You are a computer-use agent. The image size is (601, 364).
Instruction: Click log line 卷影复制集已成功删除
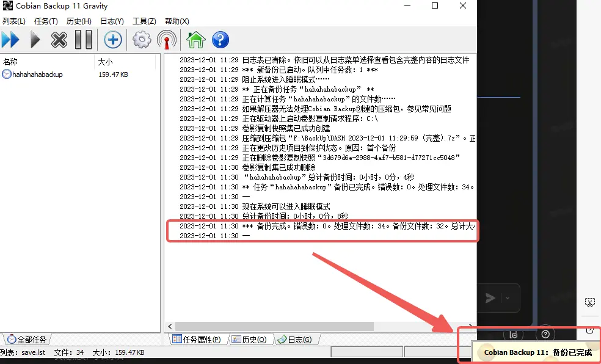[x=279, y=167]
